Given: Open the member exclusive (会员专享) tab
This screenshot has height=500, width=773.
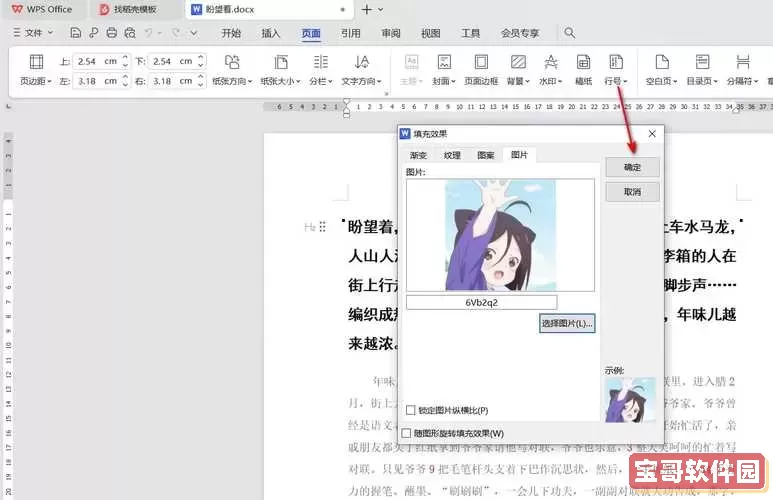Looking at the screenshot, I should [520, 33].
